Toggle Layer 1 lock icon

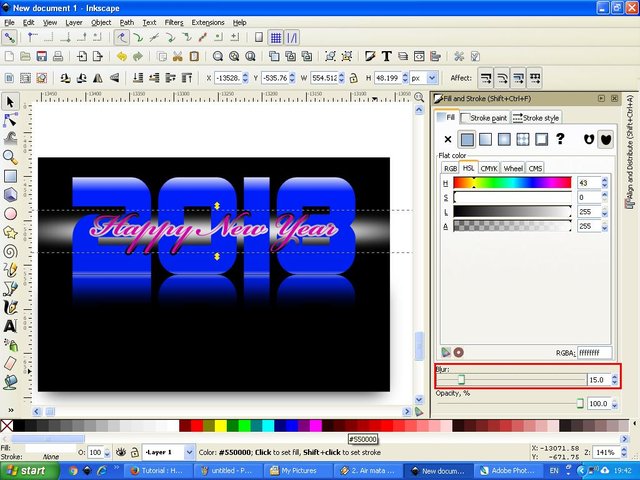(135, 452)
